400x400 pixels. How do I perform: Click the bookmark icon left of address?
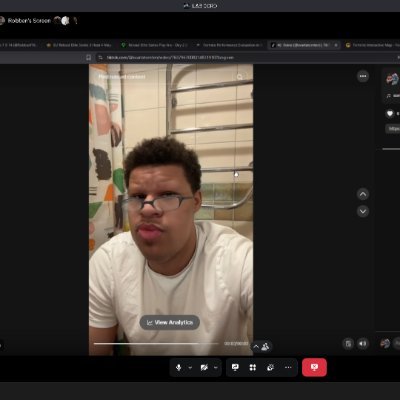coord(88,58)
